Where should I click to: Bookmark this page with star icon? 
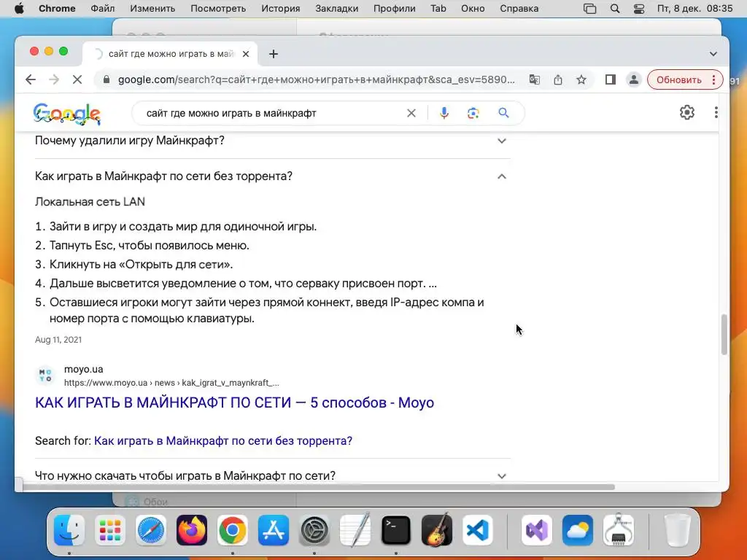click(581, 79)
